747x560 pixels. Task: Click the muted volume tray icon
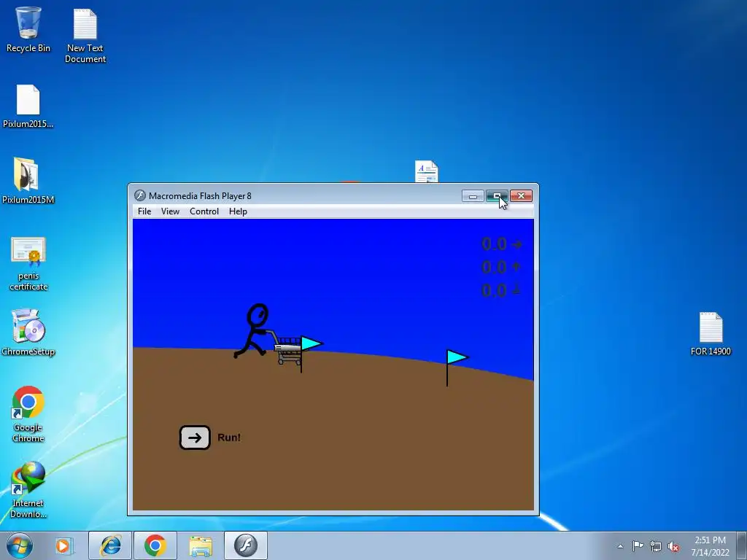673,546
